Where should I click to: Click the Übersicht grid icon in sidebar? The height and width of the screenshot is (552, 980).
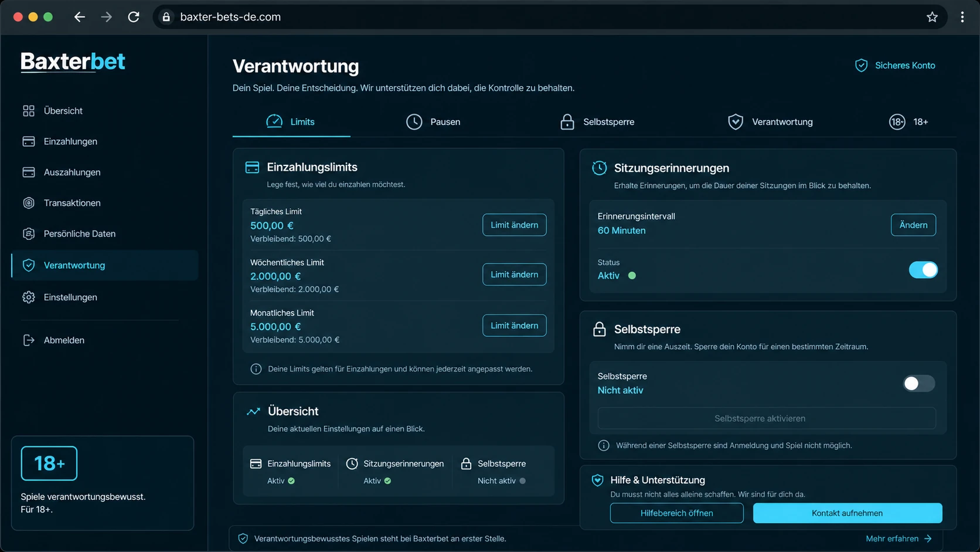coord(29,111)
